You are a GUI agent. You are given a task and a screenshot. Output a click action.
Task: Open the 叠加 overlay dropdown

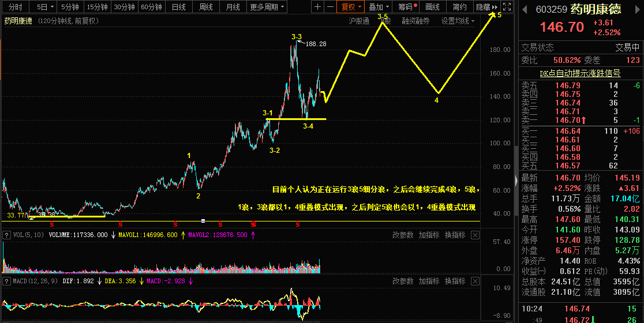(x=379, y=7)
